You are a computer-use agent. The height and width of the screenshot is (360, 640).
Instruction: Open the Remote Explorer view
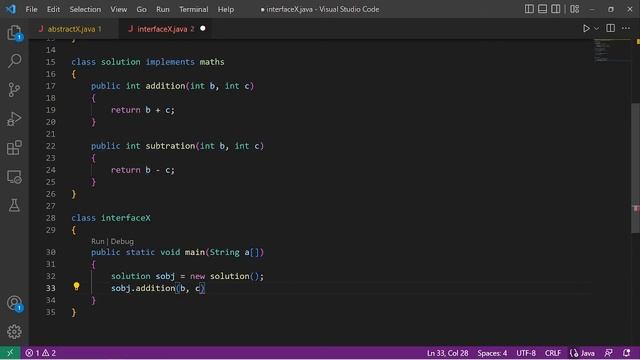click(14, 177)
